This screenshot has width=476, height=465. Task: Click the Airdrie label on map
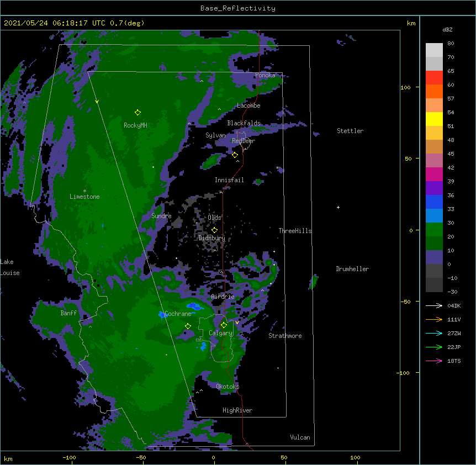point(223,297)
